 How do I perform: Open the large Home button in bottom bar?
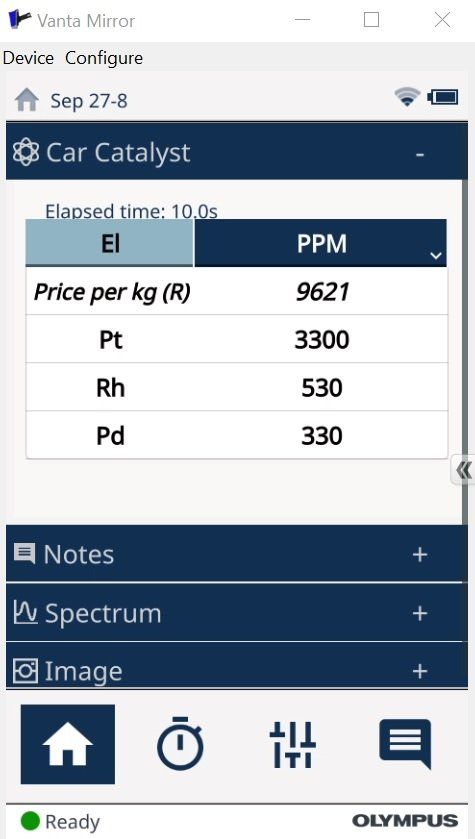point(67,744)
